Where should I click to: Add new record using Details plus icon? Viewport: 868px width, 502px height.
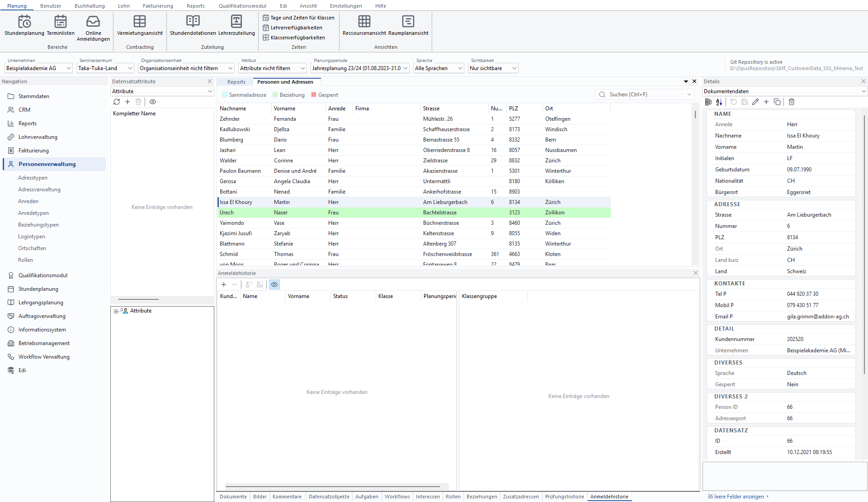[766, 102]
